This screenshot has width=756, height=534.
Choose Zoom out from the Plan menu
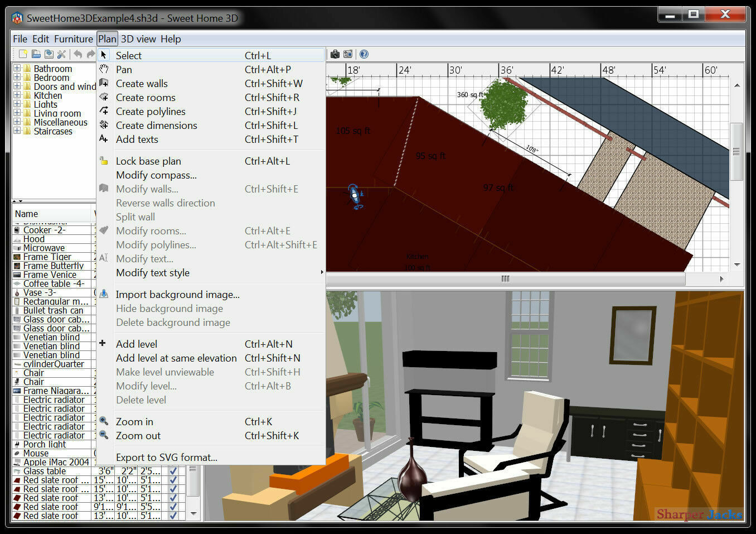(211, 435)
